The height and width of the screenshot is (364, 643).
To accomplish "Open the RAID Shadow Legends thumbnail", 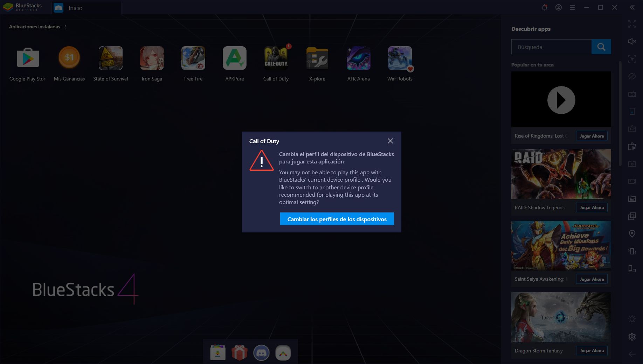I will pyautogui.click(x=561, y=174).
